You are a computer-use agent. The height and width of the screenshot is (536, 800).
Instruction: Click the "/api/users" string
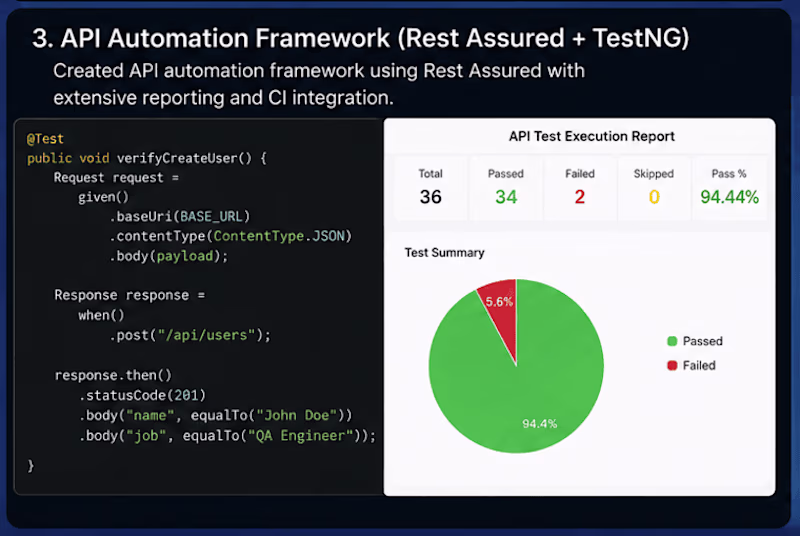pyautogui.click(x=207, y=335)
